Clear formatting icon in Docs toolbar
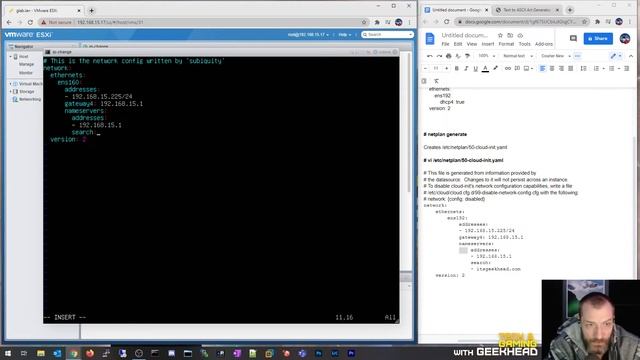The height and width of the screenshot is (360, 640). point(436,81)
